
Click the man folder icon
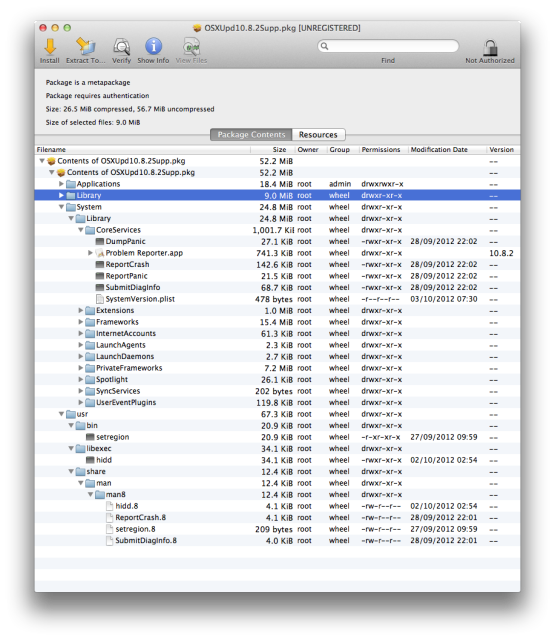[x=90, y=483]
